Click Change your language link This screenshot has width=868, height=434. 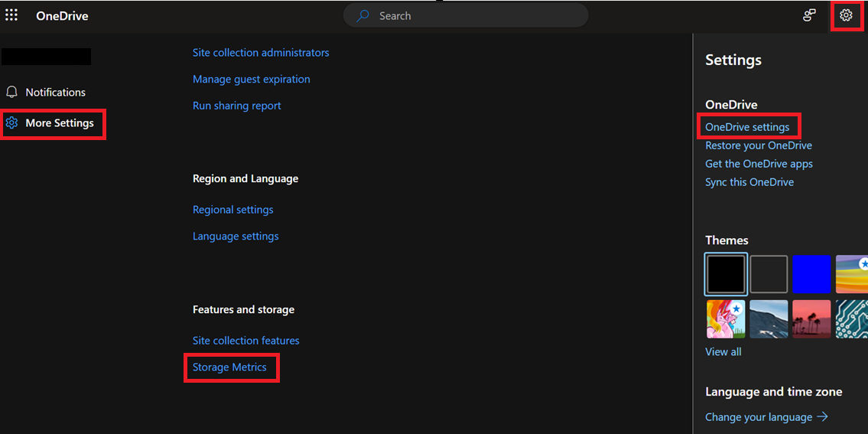[759, 417]
